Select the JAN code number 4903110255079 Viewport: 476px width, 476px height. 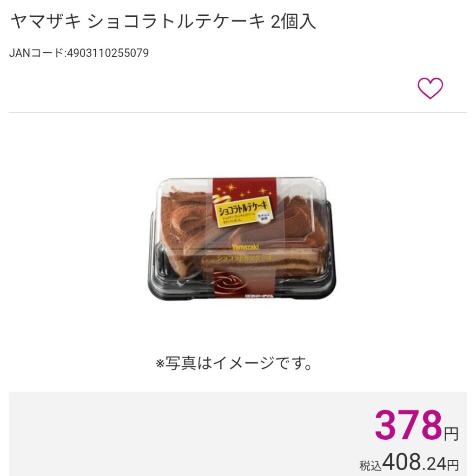pyautogui.click(x=108, y=53)
